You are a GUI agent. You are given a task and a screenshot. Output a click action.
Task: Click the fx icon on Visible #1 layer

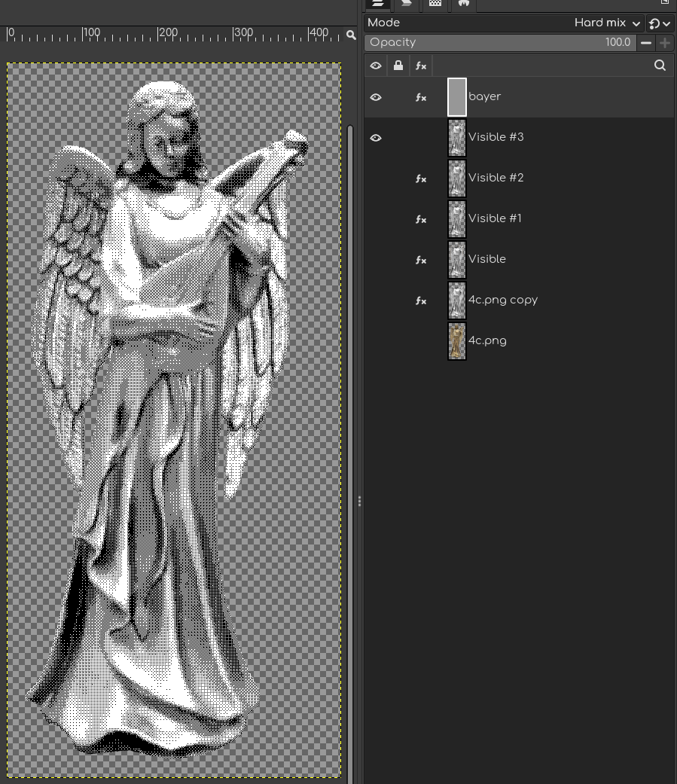tap(421, 219)
